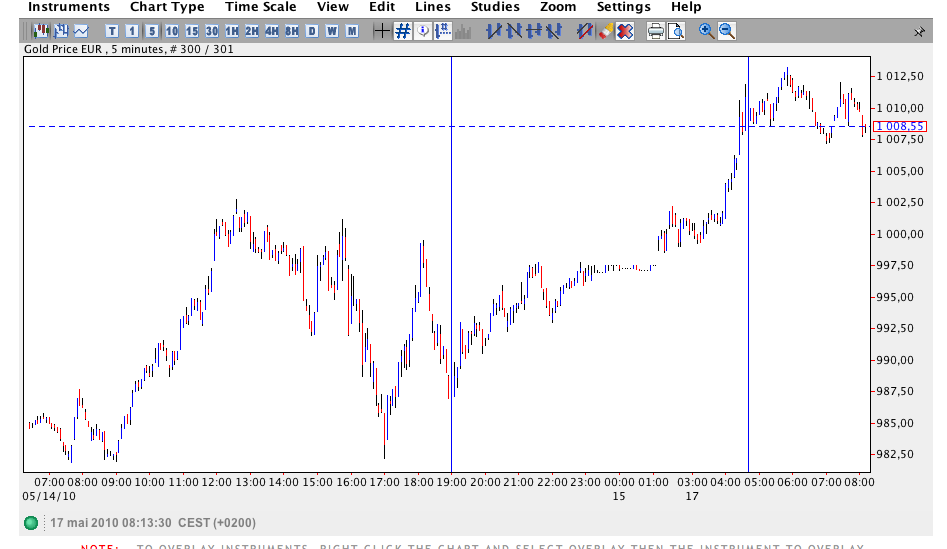The height and width of the screenshot is (549, 947).
Task: Click the red X delete icon
Action: tap(625, 31)
